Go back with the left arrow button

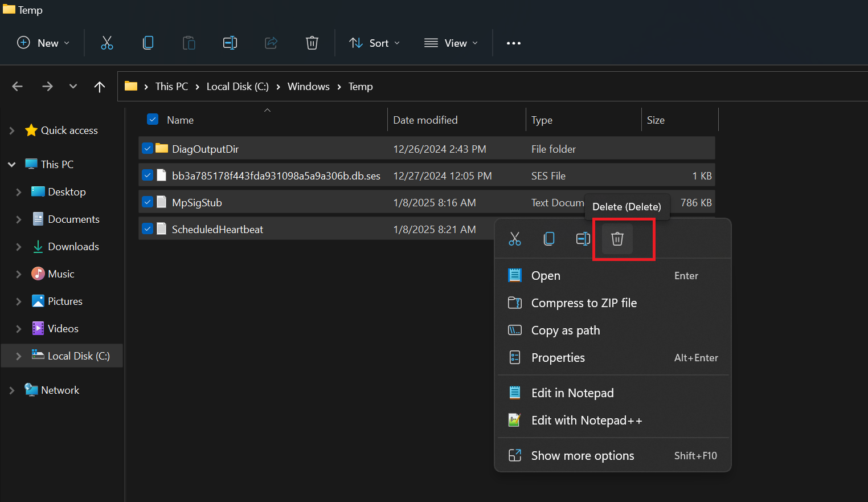pos(18,87)
